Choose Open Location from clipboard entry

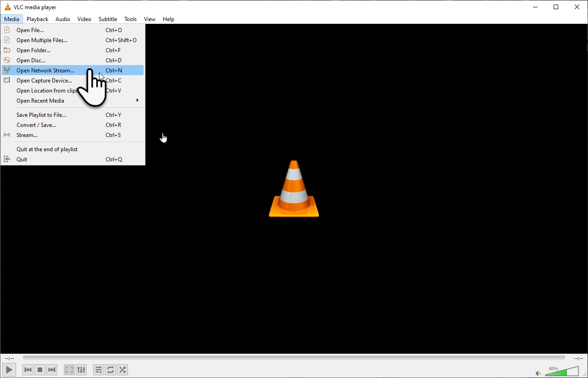(x=73, y=91)
